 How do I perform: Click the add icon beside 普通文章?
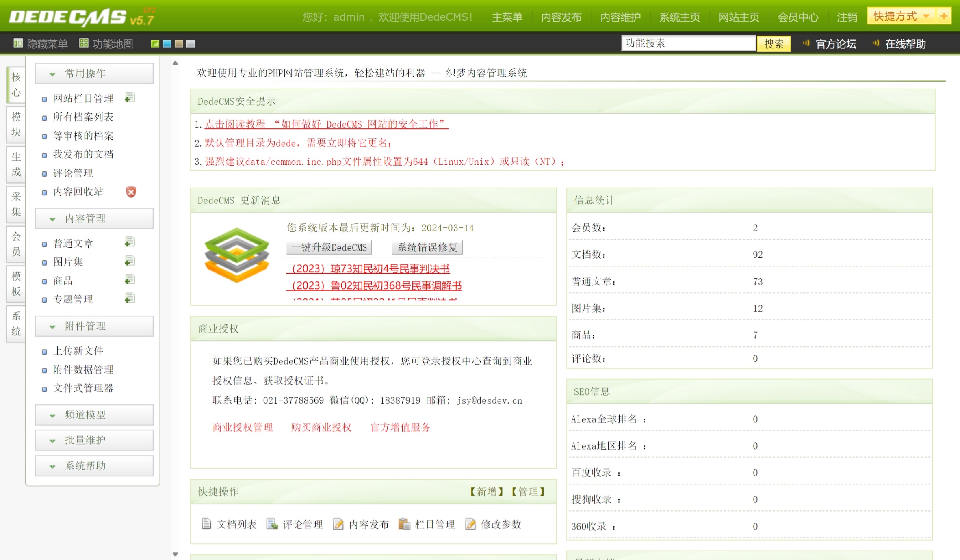coord(130,242)
